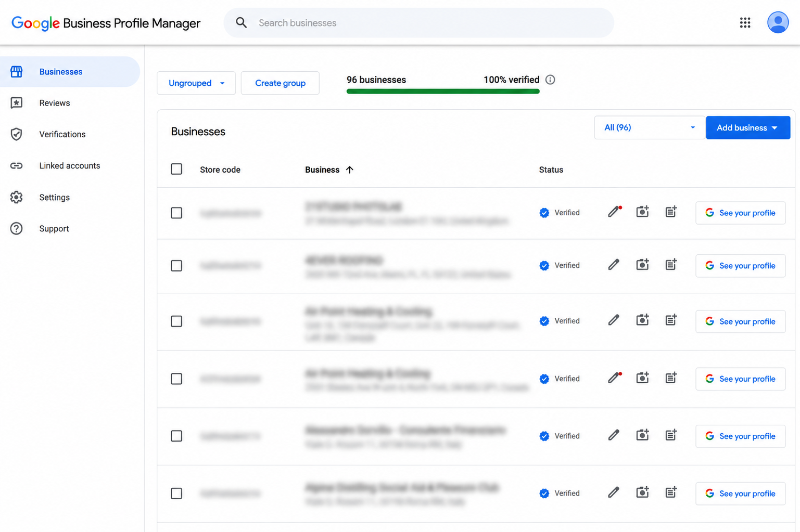Edit profile pencil in first business row

(614, 212)
